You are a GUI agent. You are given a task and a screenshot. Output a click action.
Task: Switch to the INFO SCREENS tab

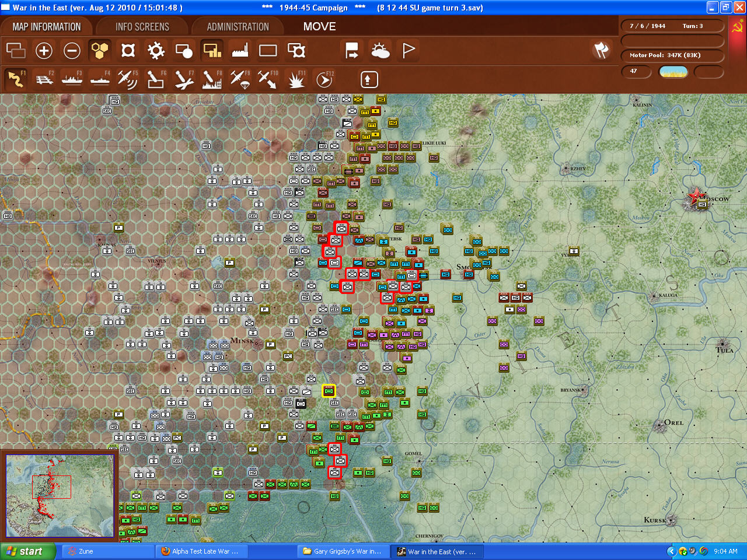point(142,26)
